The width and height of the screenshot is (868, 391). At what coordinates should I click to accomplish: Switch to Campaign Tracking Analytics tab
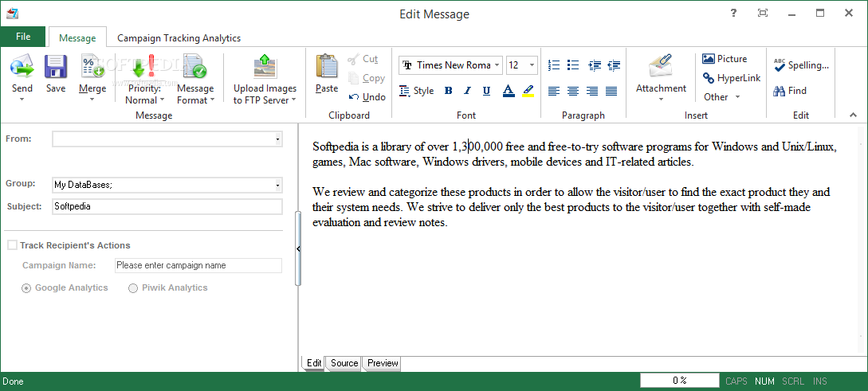(179, 38)
